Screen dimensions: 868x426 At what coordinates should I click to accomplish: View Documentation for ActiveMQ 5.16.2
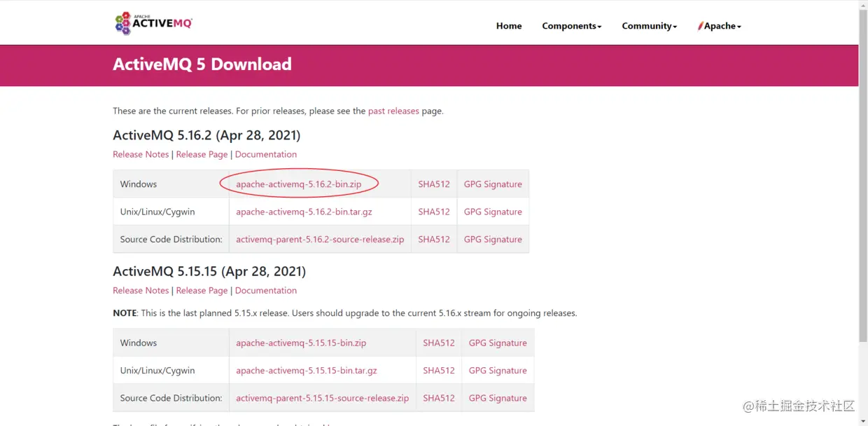click(x=266, y=153)
